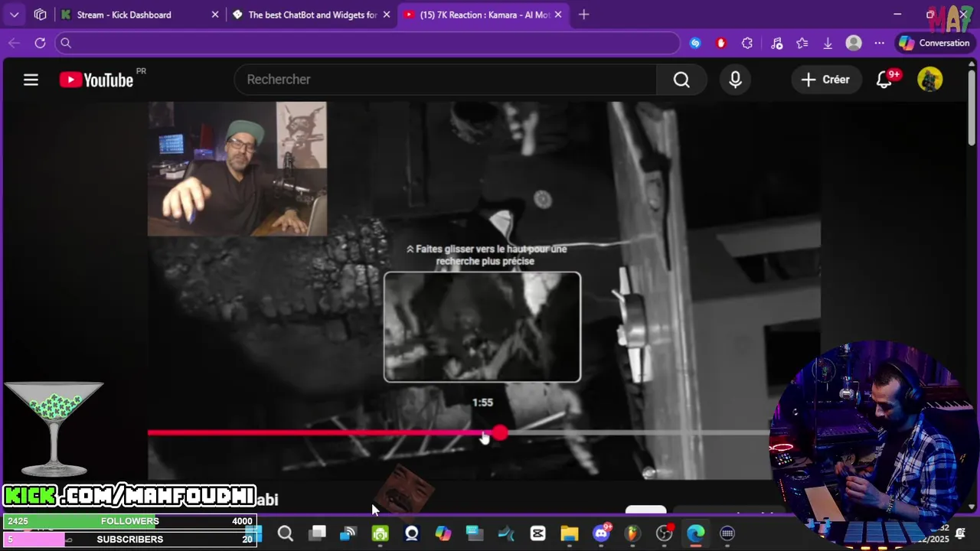Focus the Rechercher search field

pos(446,80)
